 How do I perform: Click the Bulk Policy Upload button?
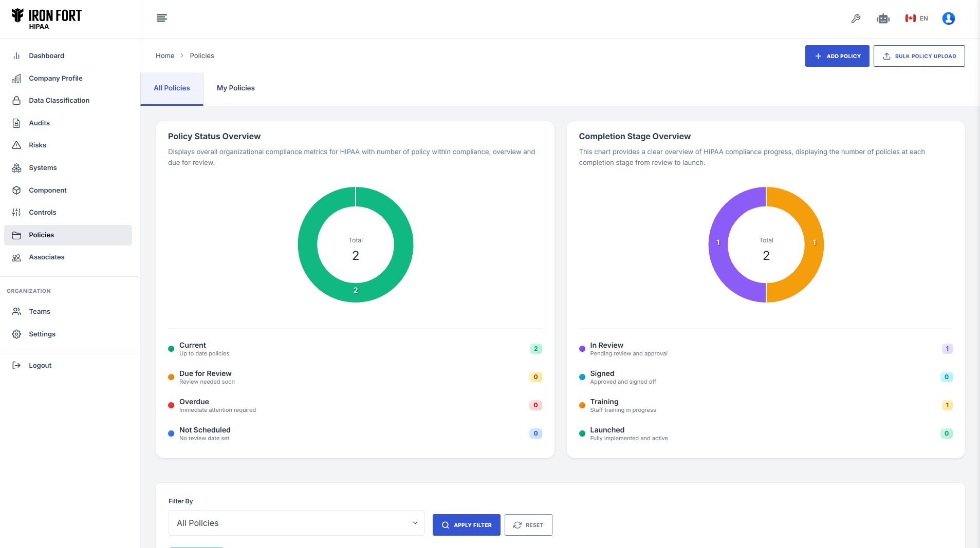(x=919, y=56)
